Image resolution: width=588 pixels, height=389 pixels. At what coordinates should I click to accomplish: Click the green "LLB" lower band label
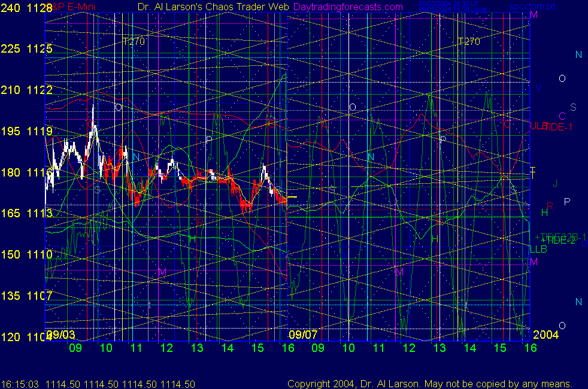tap(538, 249)
